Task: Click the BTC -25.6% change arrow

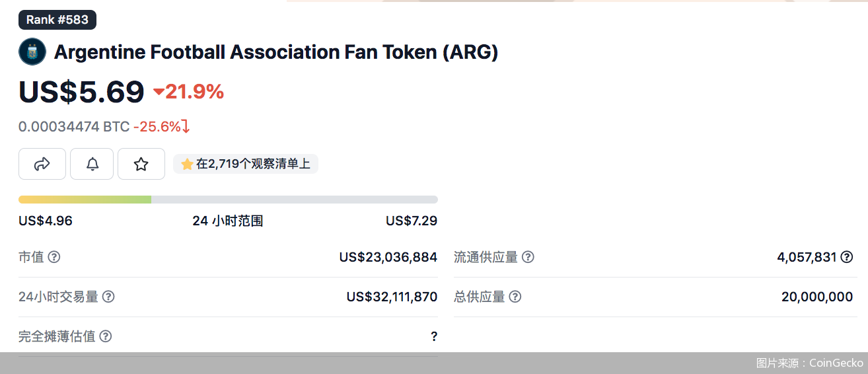Action: (x=186, y=126)
